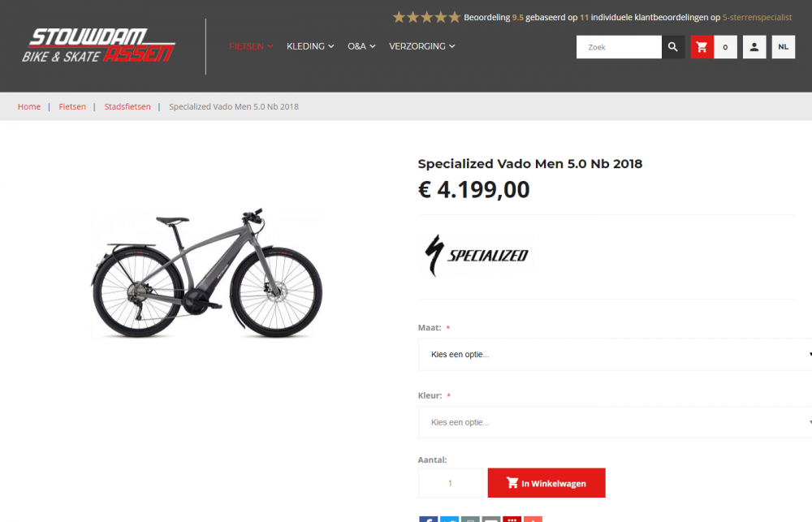Open the Maat size dropdown
Viewport: 812px width, 522px height.
tap(615, 354)
